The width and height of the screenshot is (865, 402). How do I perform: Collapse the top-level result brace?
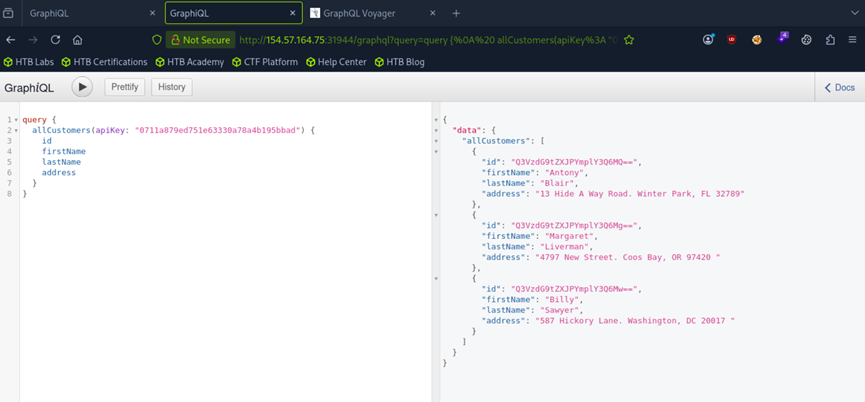436,120
